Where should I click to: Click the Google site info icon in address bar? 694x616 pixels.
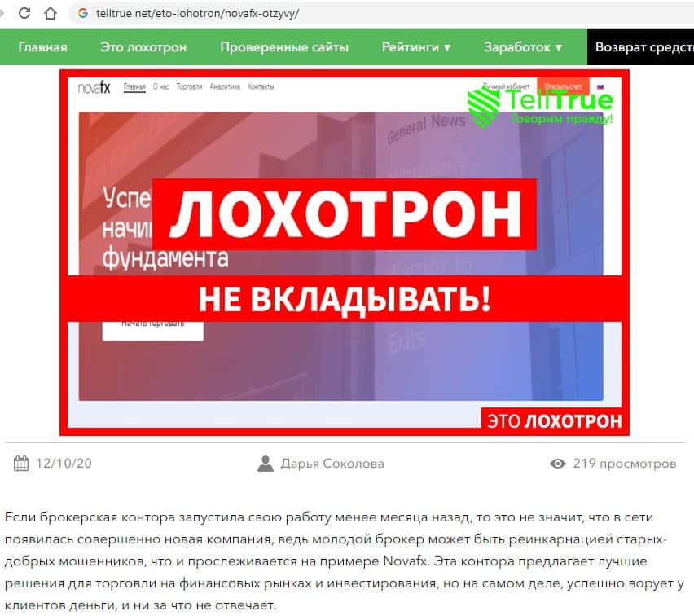pos(83,13)
